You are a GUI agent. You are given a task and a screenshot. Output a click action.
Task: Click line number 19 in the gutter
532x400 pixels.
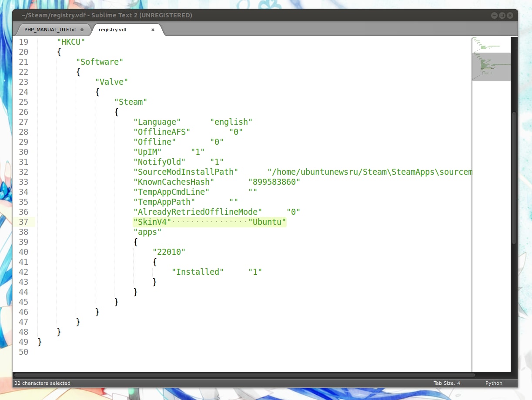click(x=23, y=42)
